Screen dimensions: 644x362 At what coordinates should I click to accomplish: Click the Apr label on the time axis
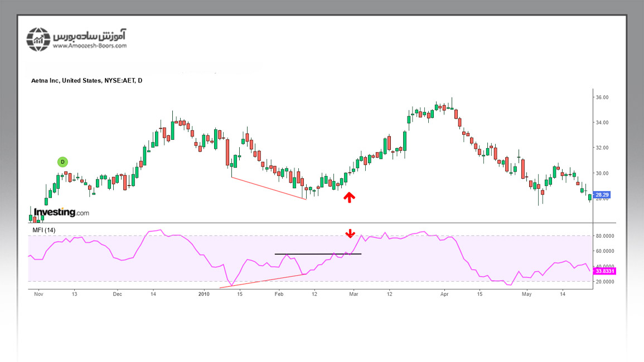444,293
